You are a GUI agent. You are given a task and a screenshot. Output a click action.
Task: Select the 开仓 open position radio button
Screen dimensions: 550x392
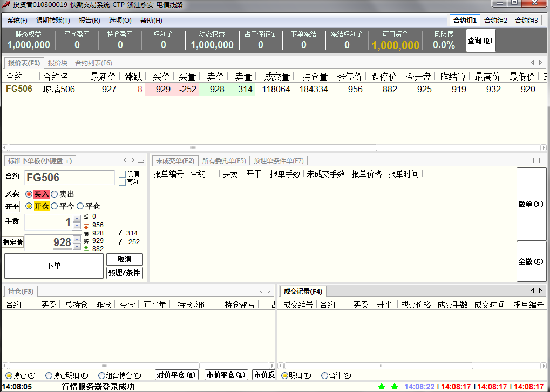pyautogui.click(x=29, y=206)
